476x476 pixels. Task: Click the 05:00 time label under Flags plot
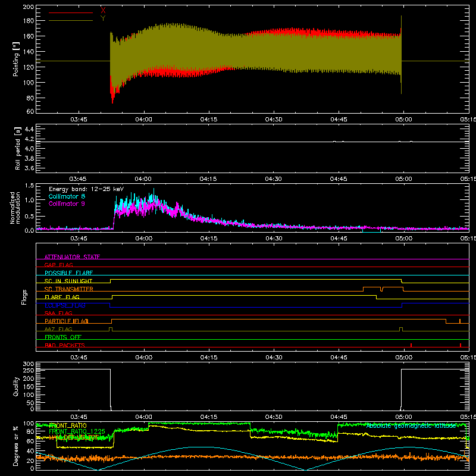(404, 358)
